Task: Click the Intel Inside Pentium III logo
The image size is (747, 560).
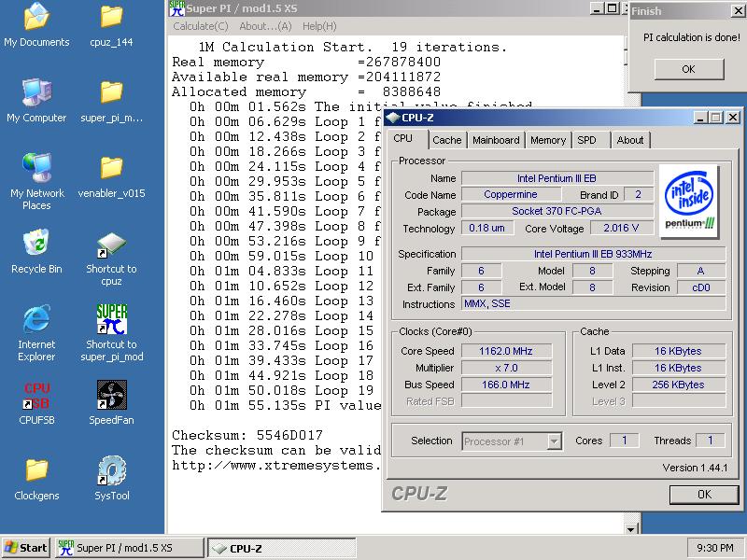Action: pyautogui.click(x=689, y=201)
